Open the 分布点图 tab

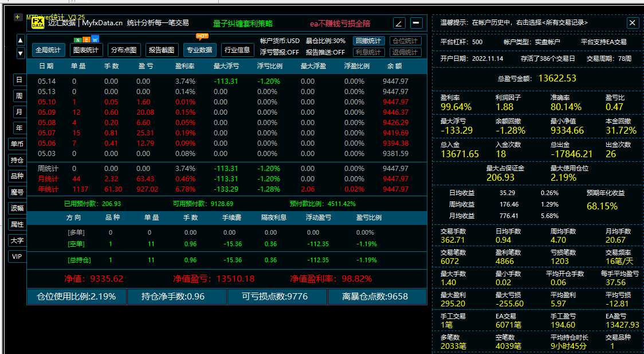coord(124,50)
